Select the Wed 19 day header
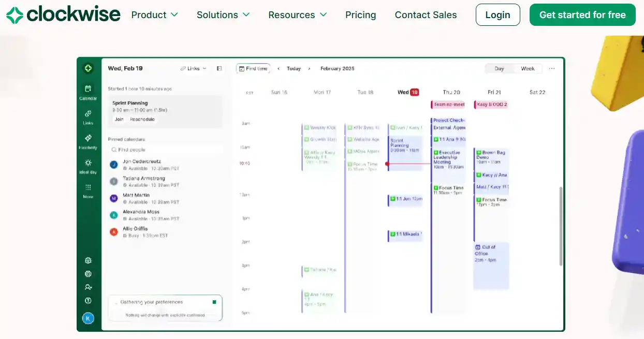The width and height of the screenshot is (644, 339). click(408, 92)
